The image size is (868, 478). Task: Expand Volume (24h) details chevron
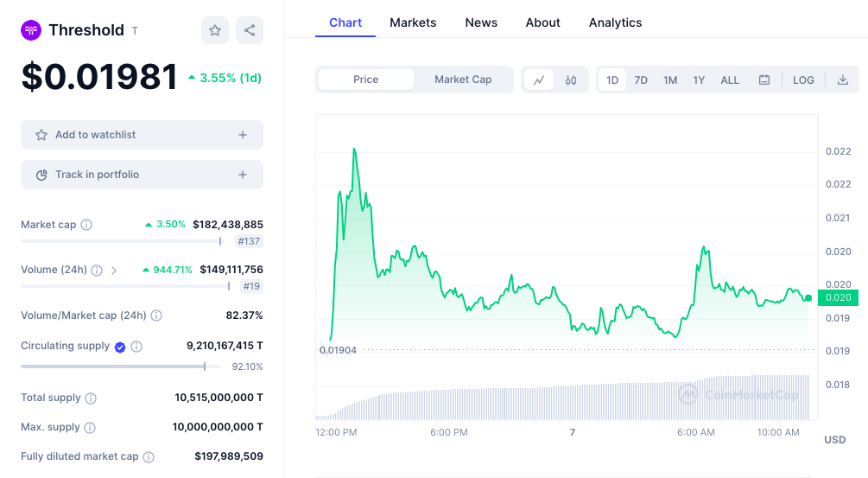(114, 271)
